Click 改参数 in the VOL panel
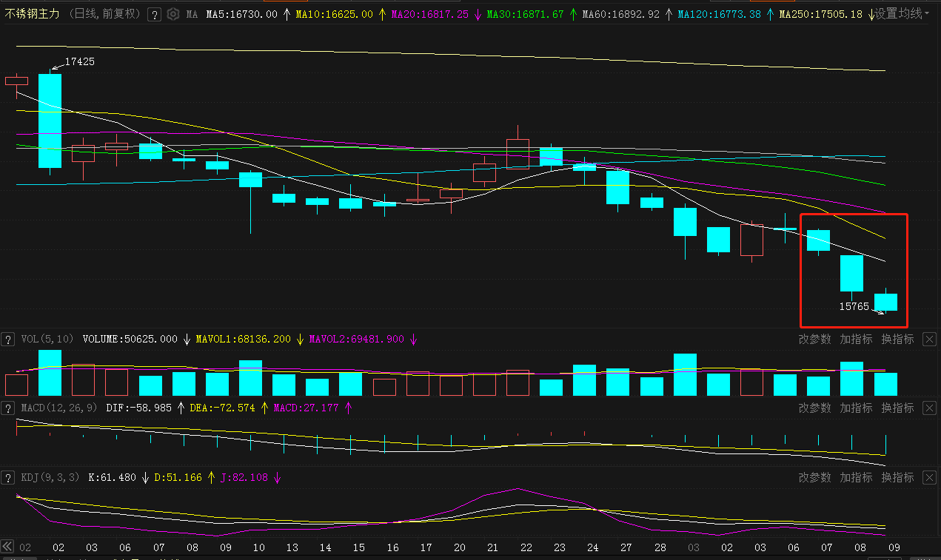 tap(814, 339)
